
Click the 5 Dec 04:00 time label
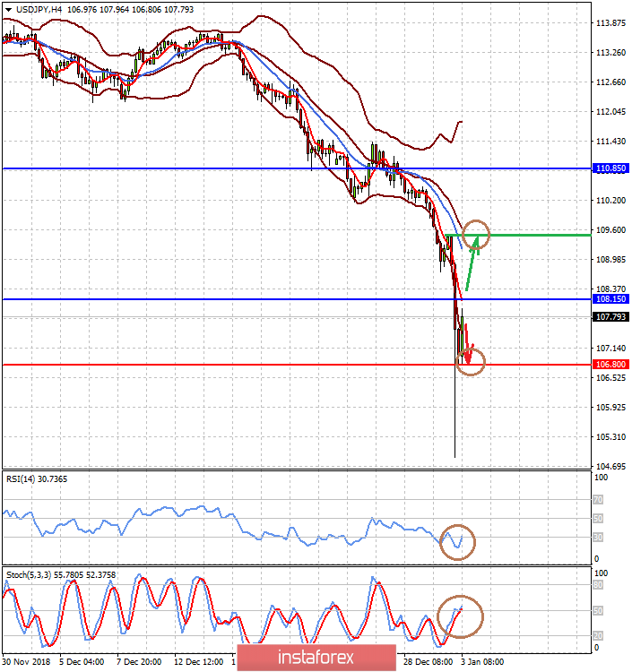pyautogui.click(x=82, y=662)
